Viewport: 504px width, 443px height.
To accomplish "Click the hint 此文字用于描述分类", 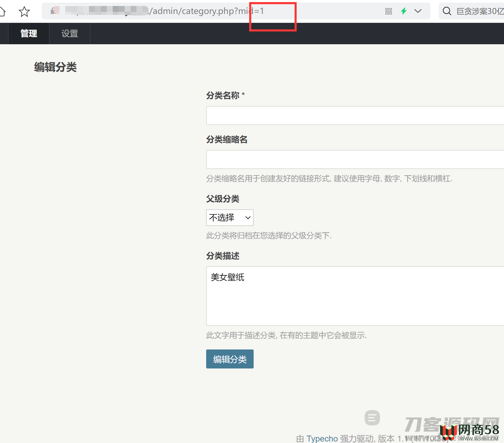I will coord(287,335).
